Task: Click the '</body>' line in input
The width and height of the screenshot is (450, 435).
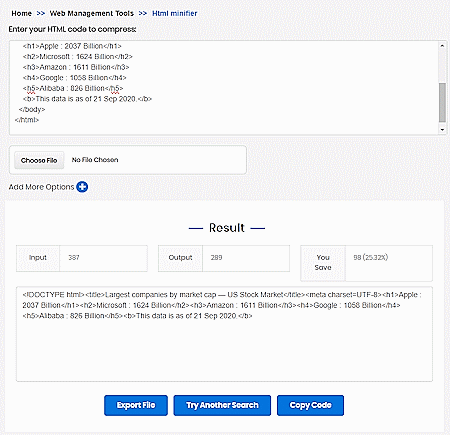Action: pyautogui.click(x=32, y=109)
